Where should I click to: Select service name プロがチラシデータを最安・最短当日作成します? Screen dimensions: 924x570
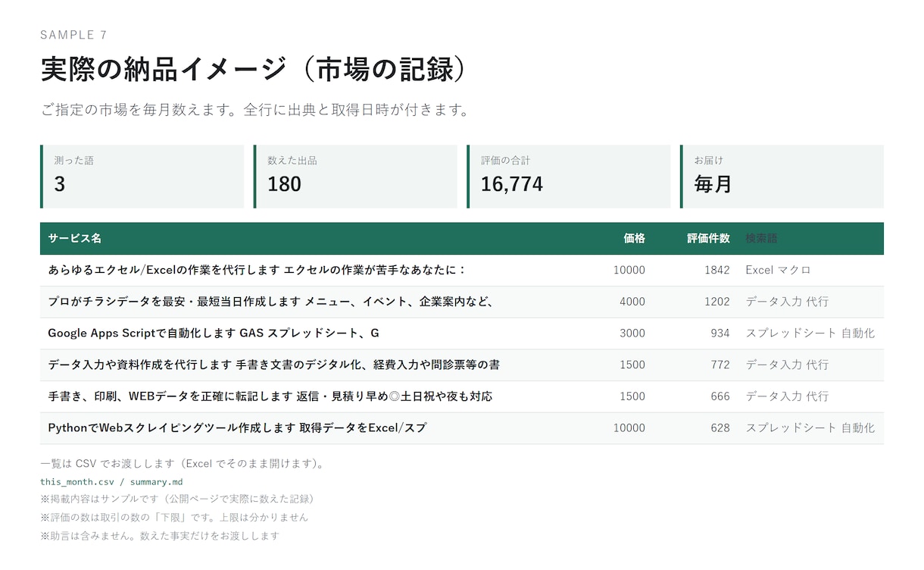tap(271, 302)
